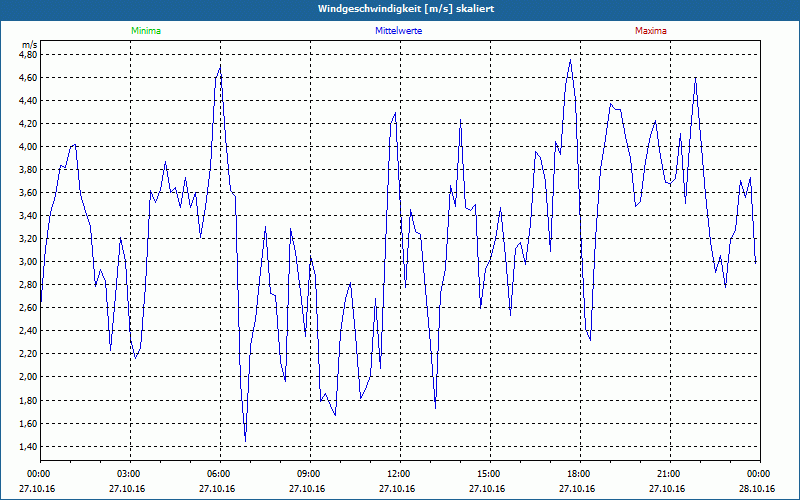The height and width of the screenshot is (500, 800).
Task: Click the 2,40 y-axis value
Action: [x=29, y=330]
